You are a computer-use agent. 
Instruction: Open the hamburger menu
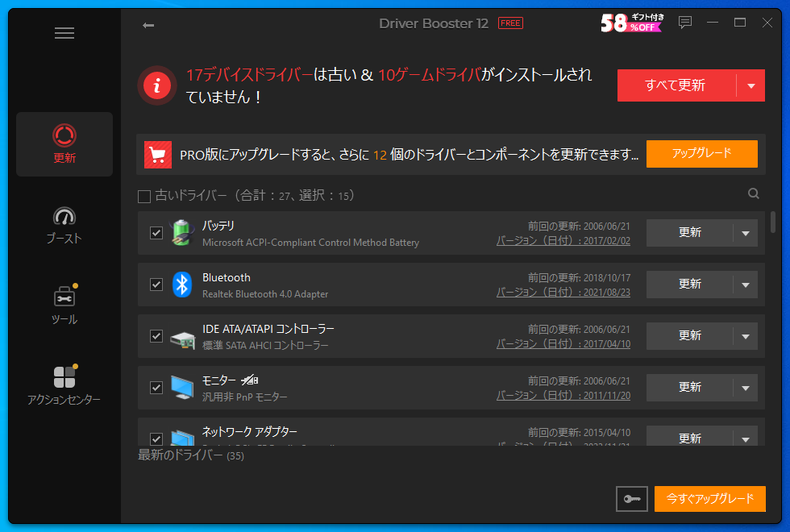pos(64,33)
